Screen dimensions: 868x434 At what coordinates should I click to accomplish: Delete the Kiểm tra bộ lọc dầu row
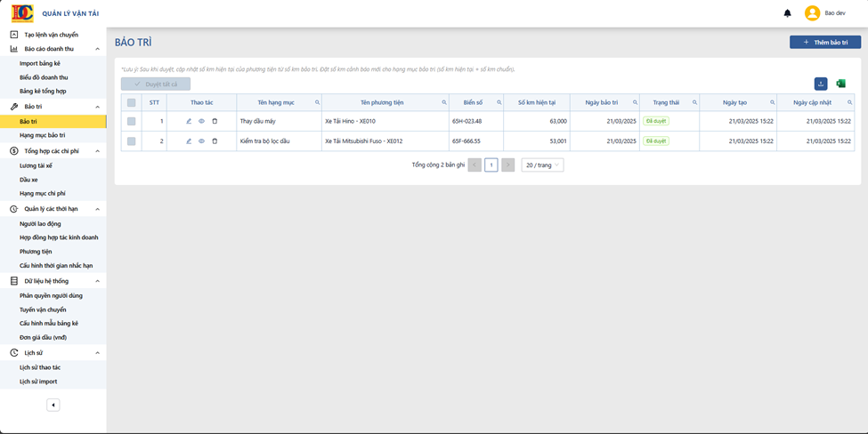click(x=215, y=141)
